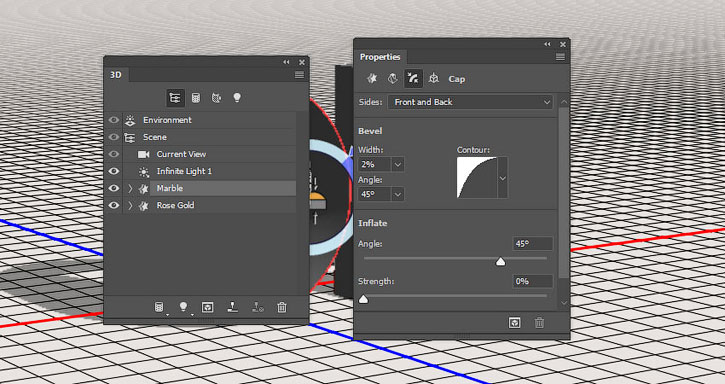Click trash icon in Properties panel
Screen dimensions: 725x384
[539, 322]
